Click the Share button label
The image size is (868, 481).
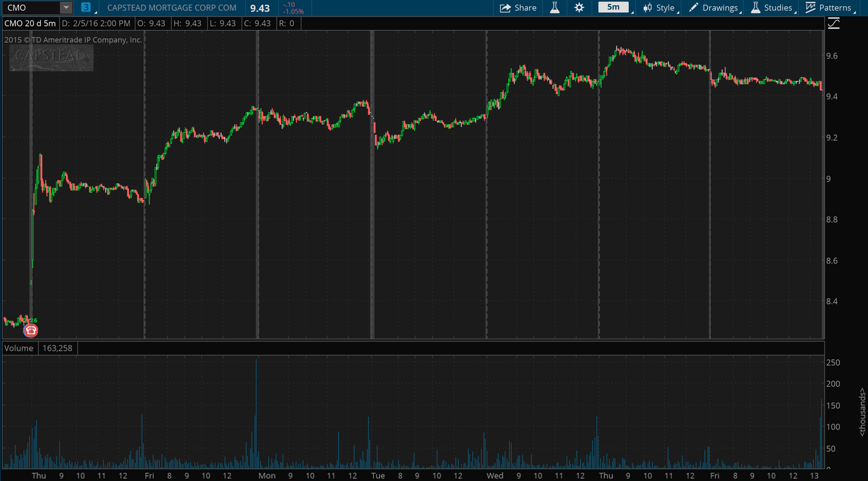525,8
